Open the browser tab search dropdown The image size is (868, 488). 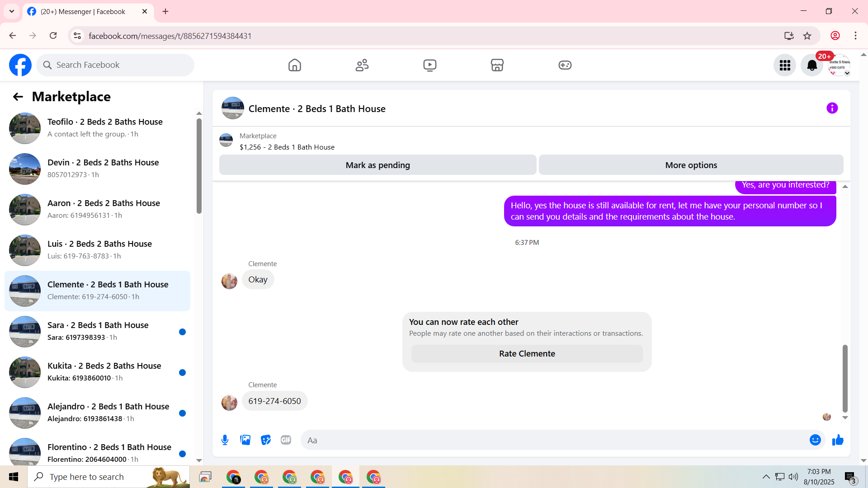tap(12, 11)
